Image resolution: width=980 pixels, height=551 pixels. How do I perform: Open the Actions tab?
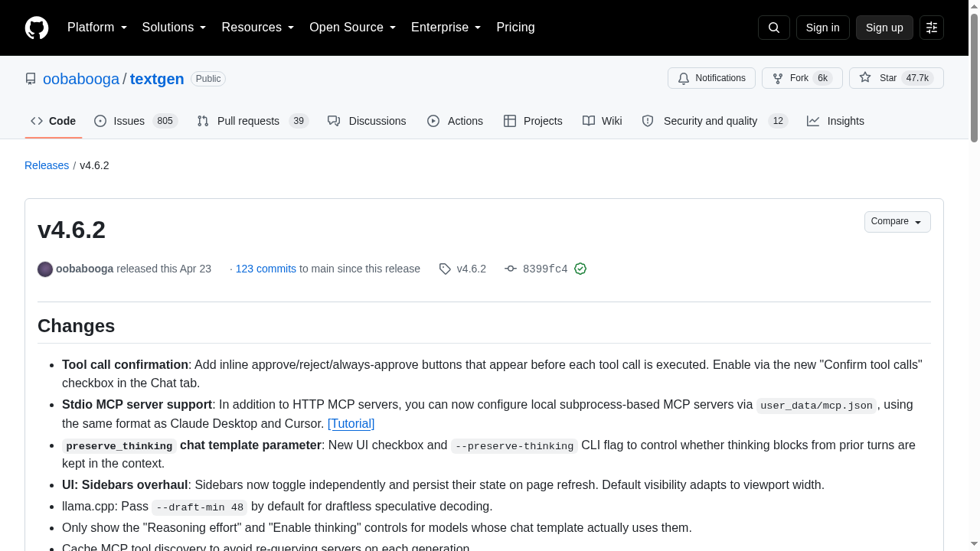455,121
